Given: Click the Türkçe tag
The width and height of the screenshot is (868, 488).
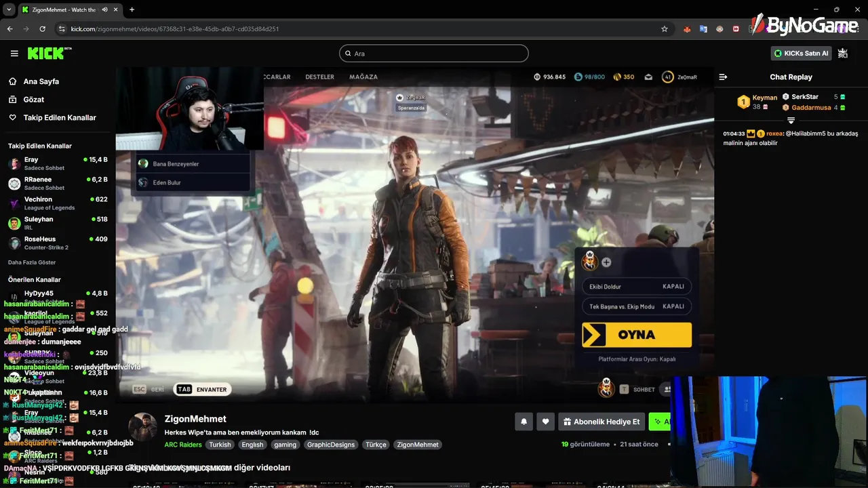Looking at the screenshot, I should pyautogui.click(x=376, y=445).
